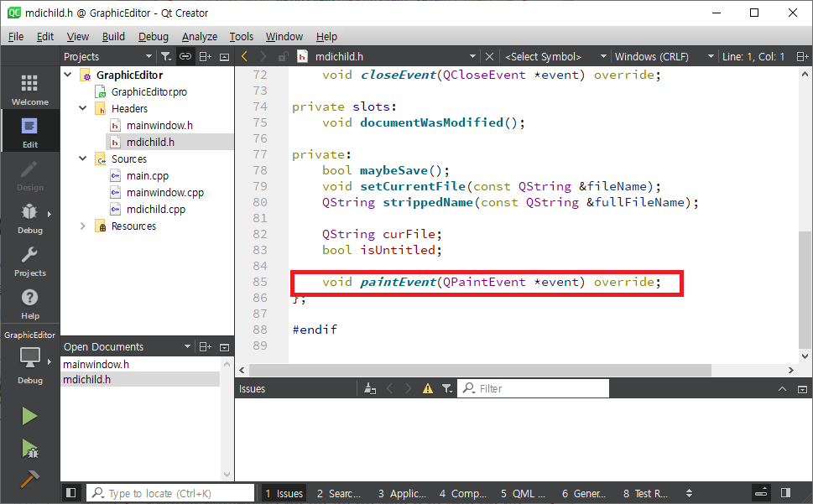Toggle synchronize with editor link icon

click(x=185, y=56)
